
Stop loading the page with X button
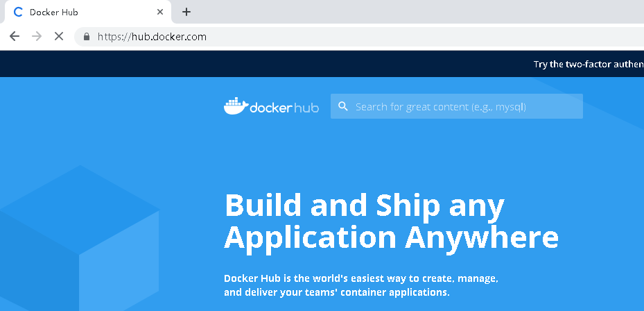coord(59,36)
